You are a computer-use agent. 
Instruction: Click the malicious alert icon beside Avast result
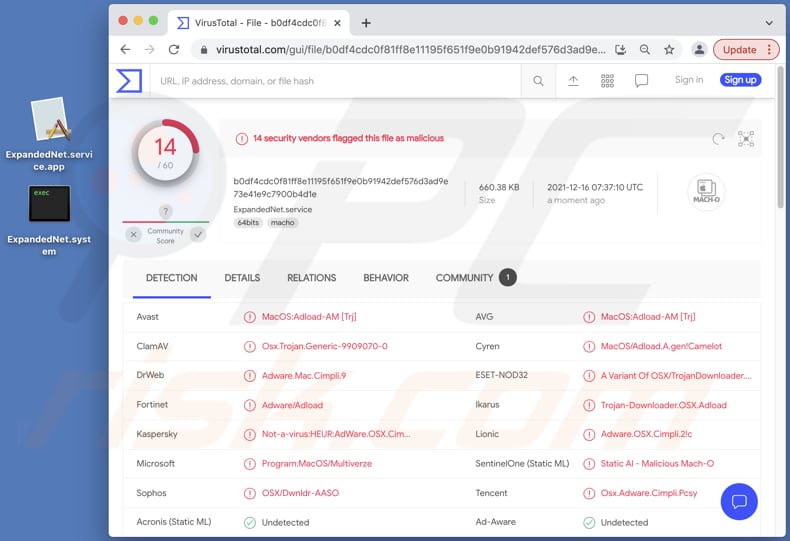249,317
